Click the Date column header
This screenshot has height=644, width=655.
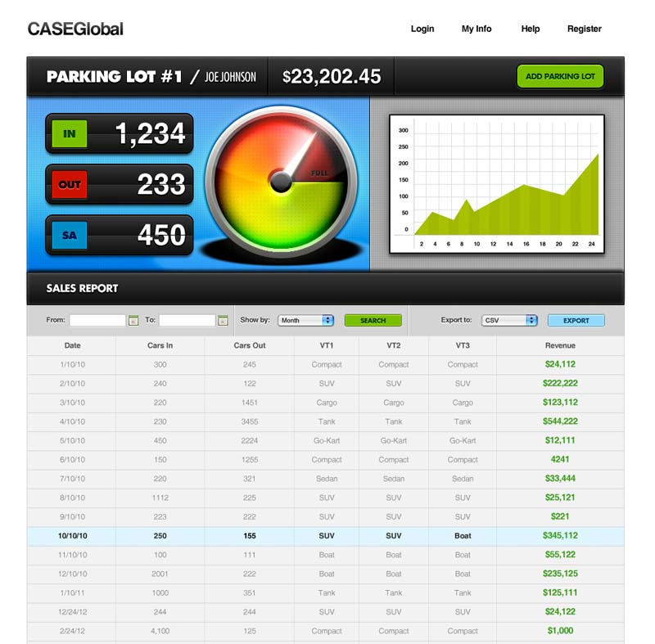(72, 345)
